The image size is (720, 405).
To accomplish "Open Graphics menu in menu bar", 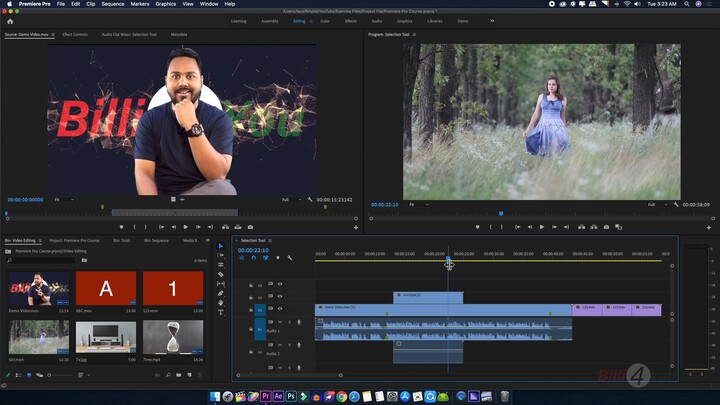I will coord(166,4).
